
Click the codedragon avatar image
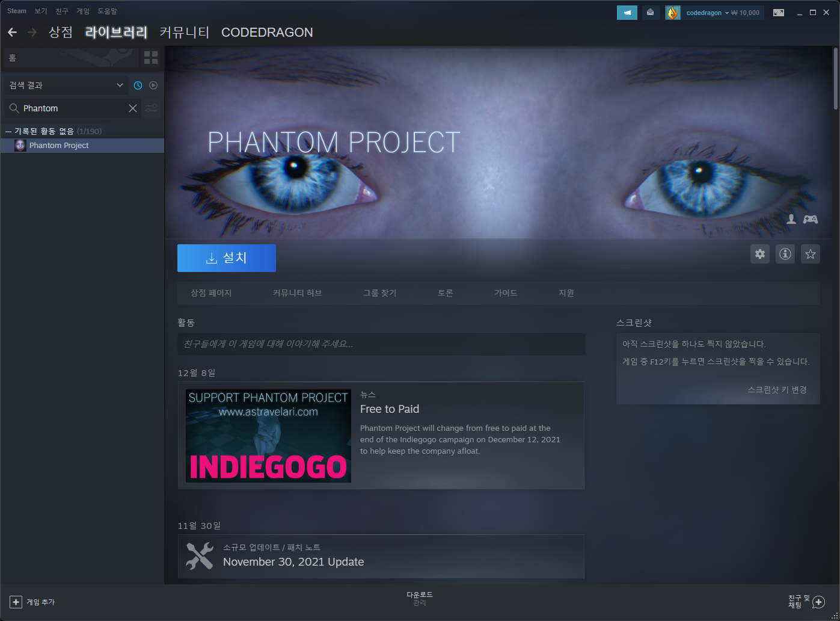click(x=672, y=13)
